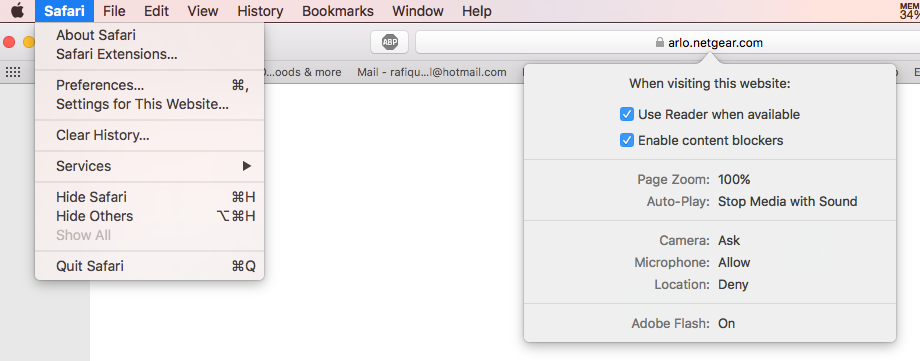
Task: Select Hide Others
Action: point(150,216)
